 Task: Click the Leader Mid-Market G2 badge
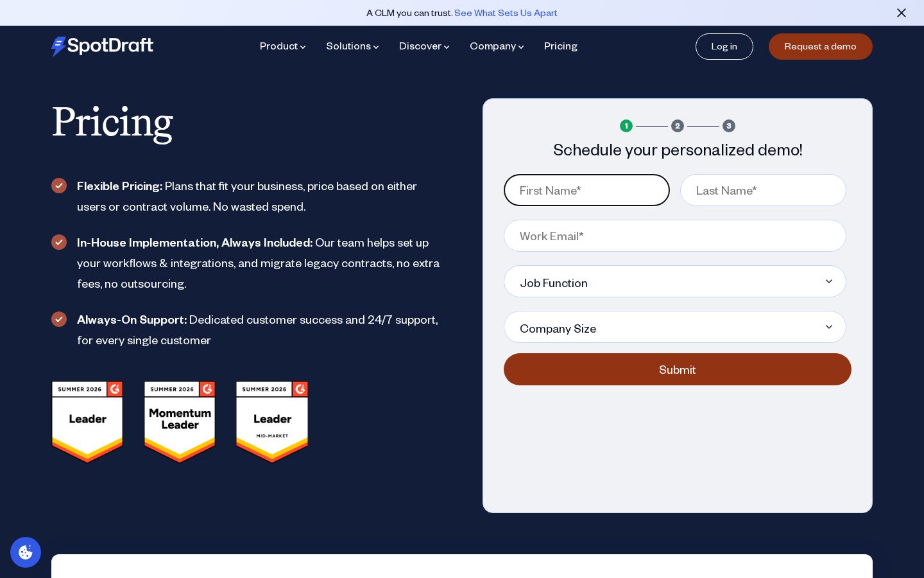point(272,422)
